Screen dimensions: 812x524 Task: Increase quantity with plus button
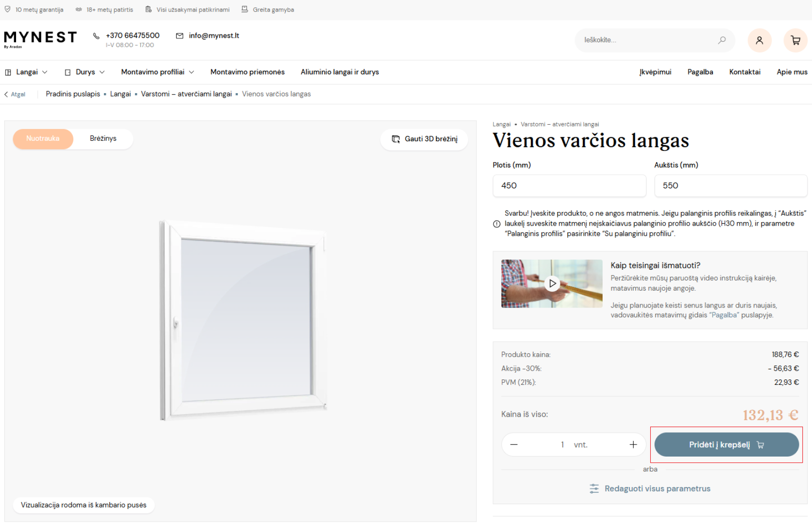[x=633, y=444]
